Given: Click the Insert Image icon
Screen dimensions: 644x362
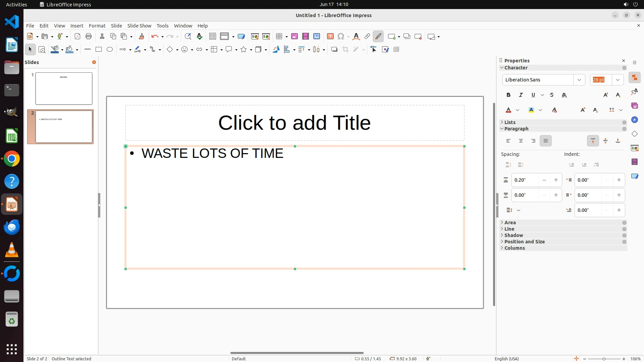Looking at the screenshot, I should pyautogui.click(x=294, y=37).
